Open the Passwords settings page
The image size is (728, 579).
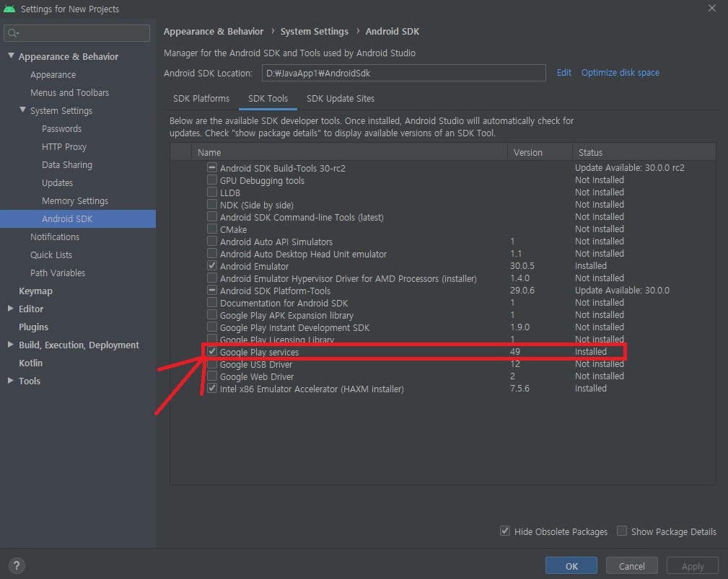[x=61, y=128]
